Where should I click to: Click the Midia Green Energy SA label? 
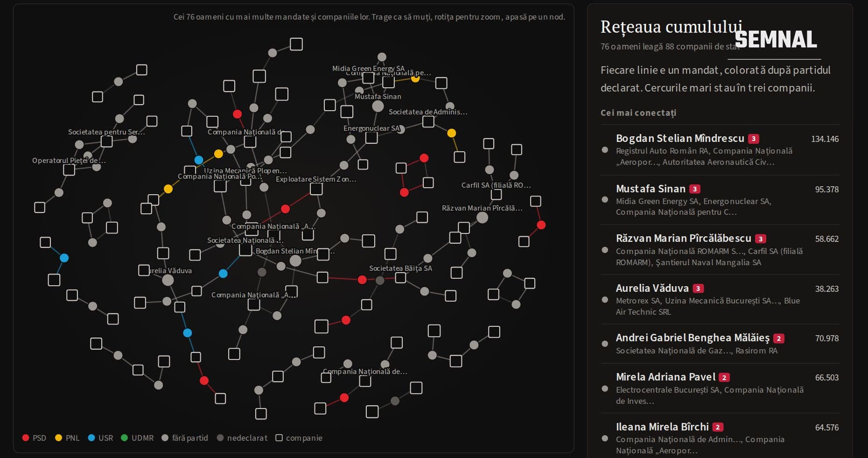point(368,69)
